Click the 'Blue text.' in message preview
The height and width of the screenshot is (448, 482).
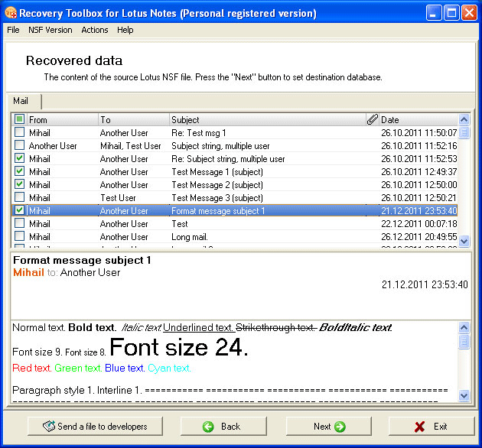coord(125,368)
